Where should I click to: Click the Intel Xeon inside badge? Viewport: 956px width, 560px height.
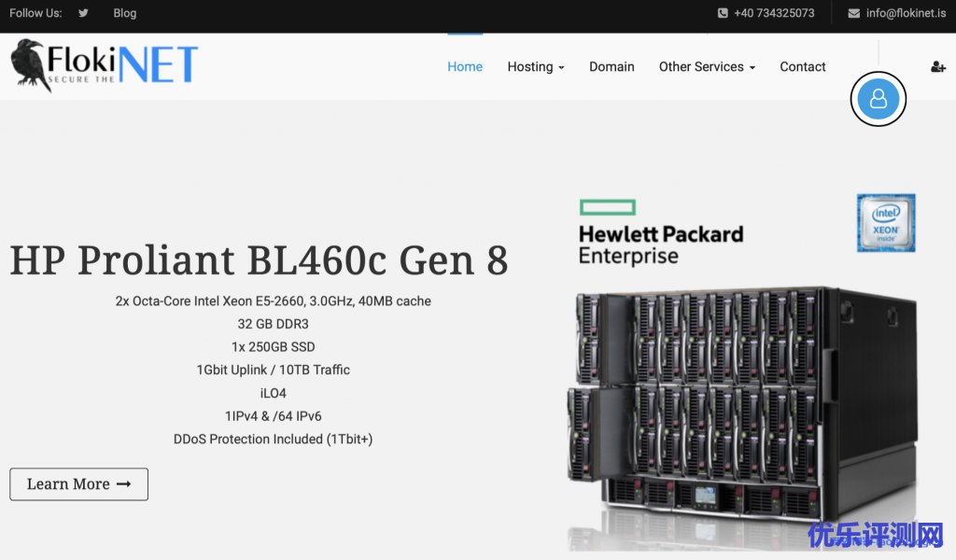point(886,223)
